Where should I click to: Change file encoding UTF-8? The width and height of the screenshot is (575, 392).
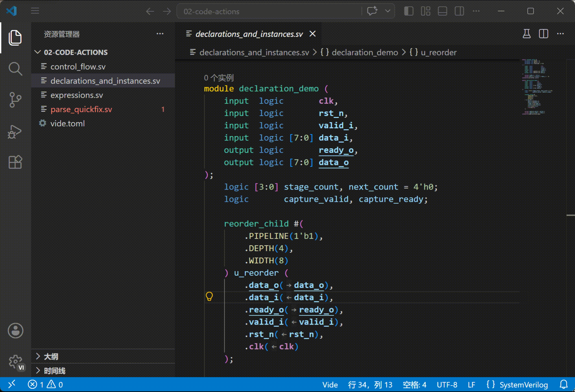coord(447,385)
